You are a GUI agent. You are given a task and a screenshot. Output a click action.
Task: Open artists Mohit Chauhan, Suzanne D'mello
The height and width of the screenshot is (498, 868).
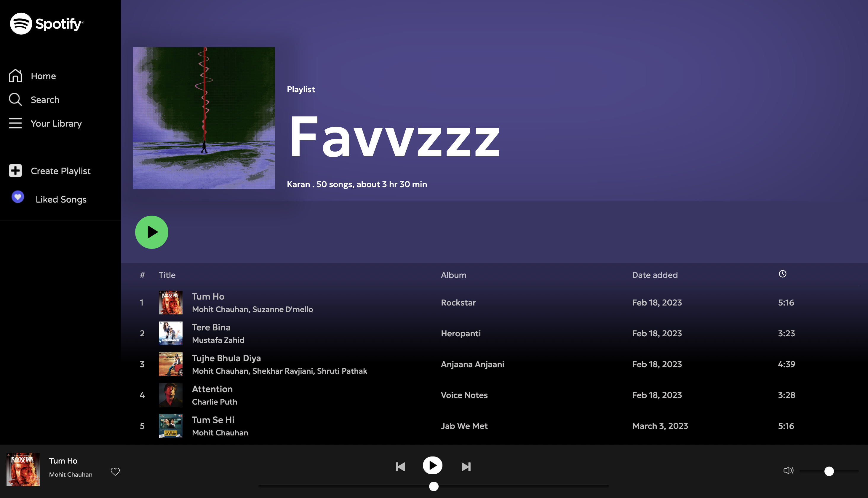click(252, 309)
